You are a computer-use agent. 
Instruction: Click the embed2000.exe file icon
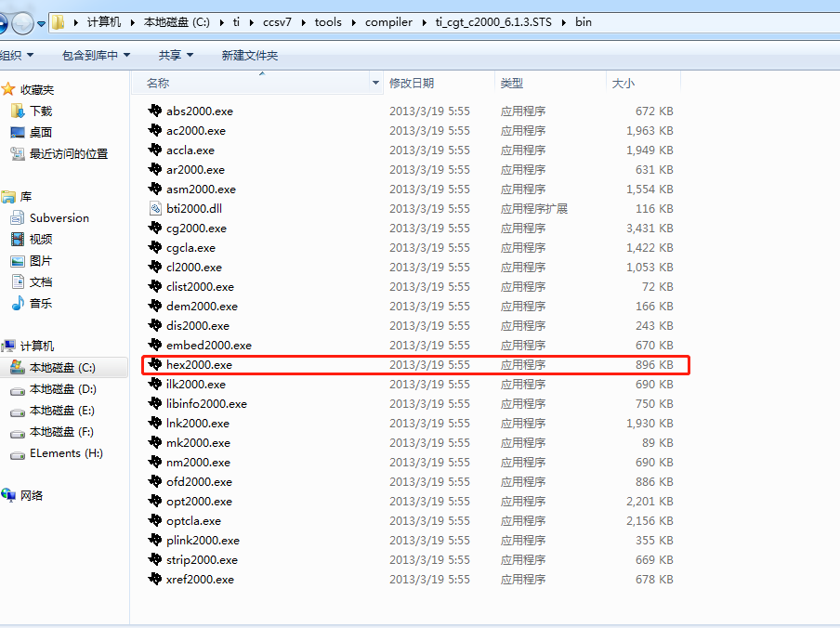[x=155, y=345]
